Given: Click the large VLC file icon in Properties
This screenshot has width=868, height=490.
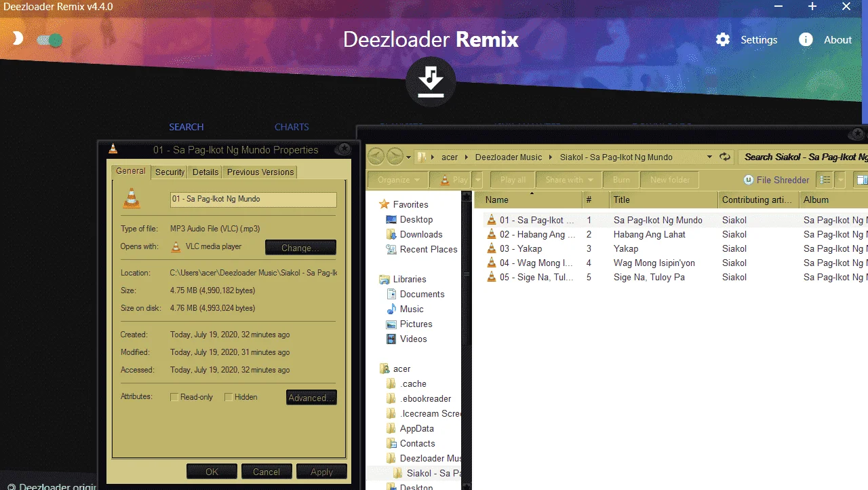Looking at the screenshot, I should 132,198.
